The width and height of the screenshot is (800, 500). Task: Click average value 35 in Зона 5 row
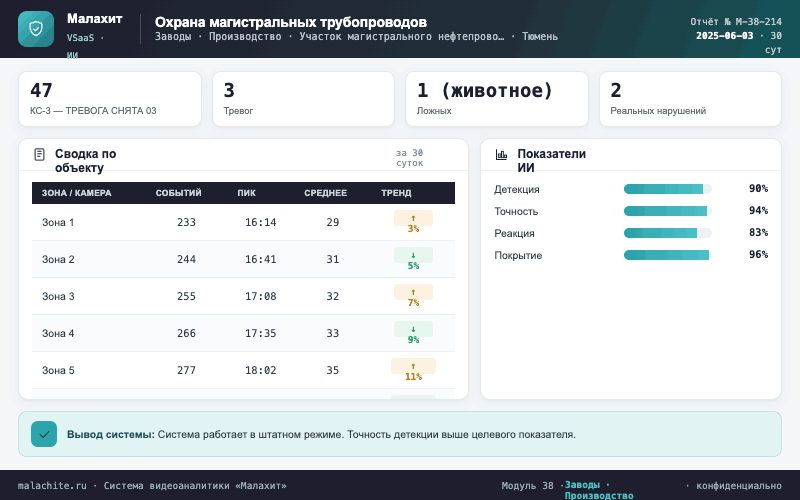(x=333, y=370)
